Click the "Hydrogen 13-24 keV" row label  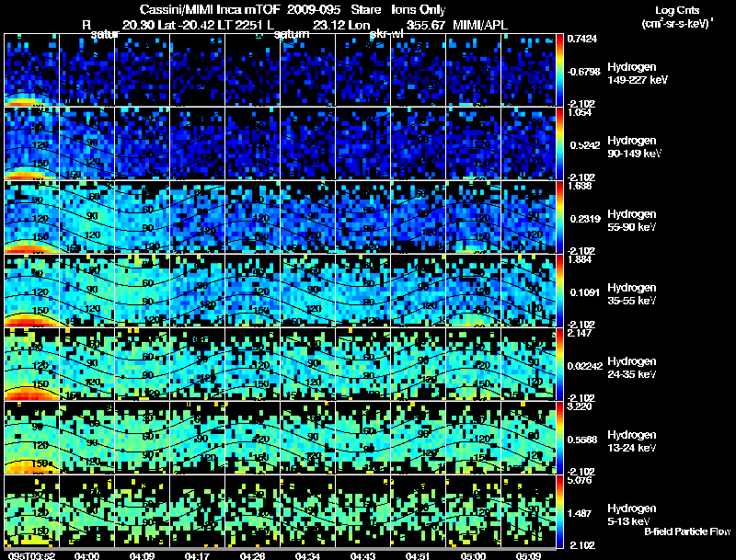tap(632, 441)
